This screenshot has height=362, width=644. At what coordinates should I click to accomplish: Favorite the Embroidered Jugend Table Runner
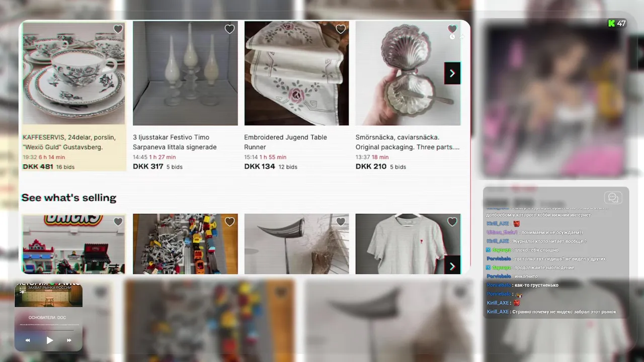pyautogui.click(x=341, y=29)
